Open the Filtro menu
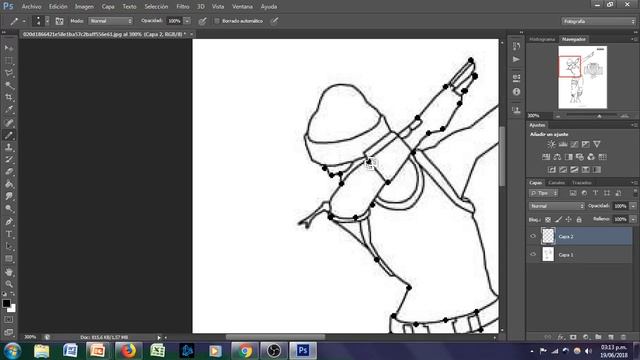Image resolution: width=640 pixels, height=360 pixels. point(182,7)
